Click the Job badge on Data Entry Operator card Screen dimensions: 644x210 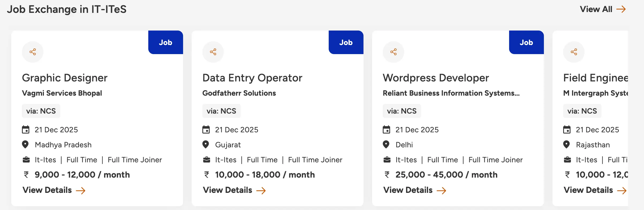[346, 42]
